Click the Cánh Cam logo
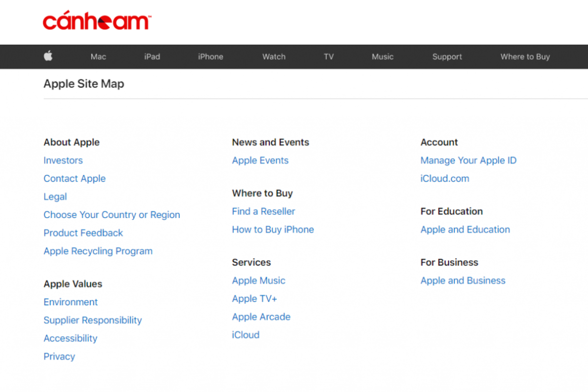The image size is (588, 392). (97, 22)
